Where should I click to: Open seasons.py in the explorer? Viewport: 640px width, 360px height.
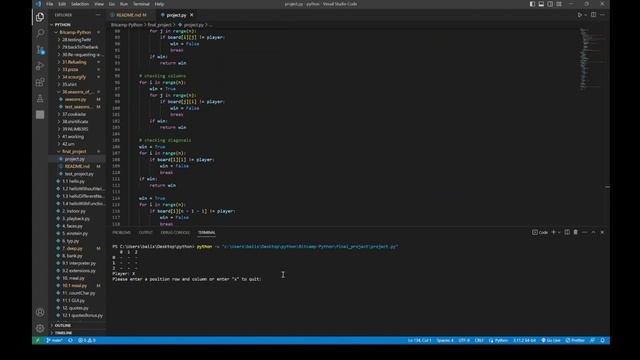click(77, 99)
